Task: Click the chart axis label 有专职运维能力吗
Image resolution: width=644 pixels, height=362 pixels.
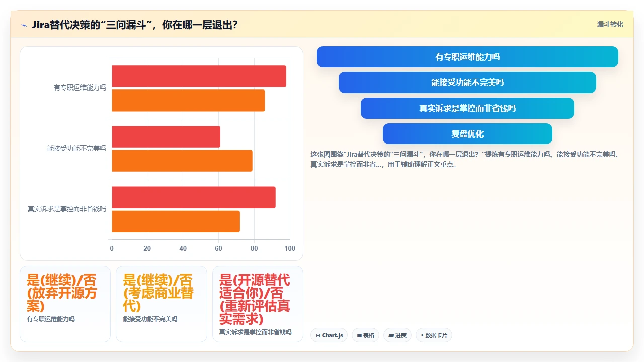Action: pyautogui.click(x=80, y=88)
